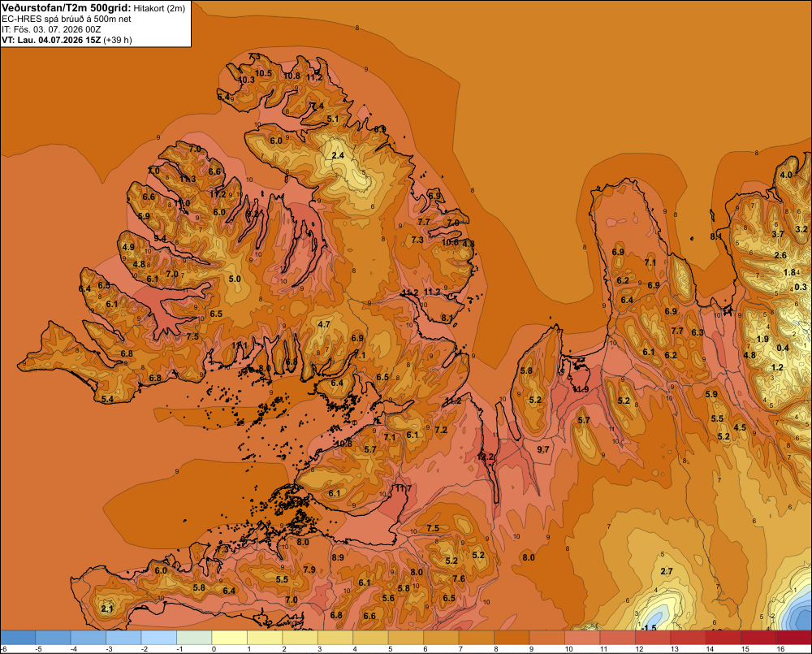Click the Veðurstofan/T2m 500grid title text

pos(67,8)
